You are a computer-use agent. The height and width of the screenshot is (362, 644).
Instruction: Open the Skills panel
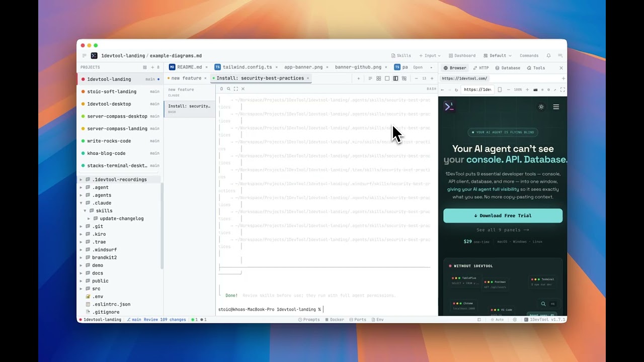click(401, 56)
